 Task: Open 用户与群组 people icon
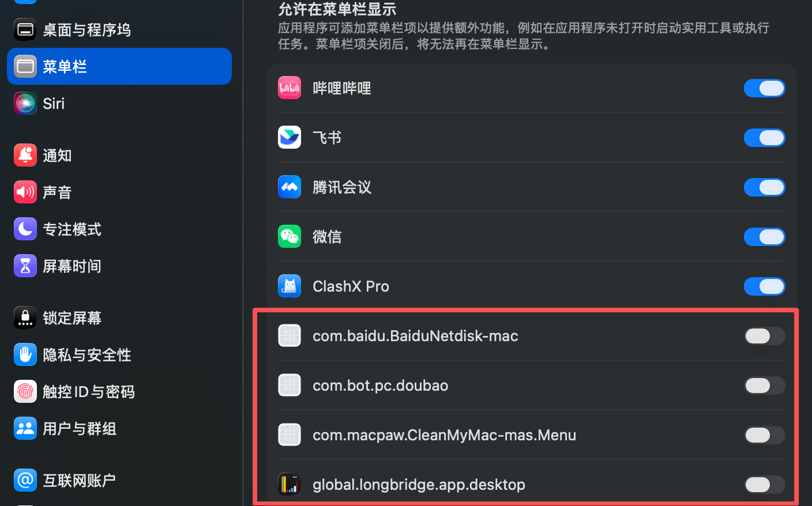tap(25, 429)
